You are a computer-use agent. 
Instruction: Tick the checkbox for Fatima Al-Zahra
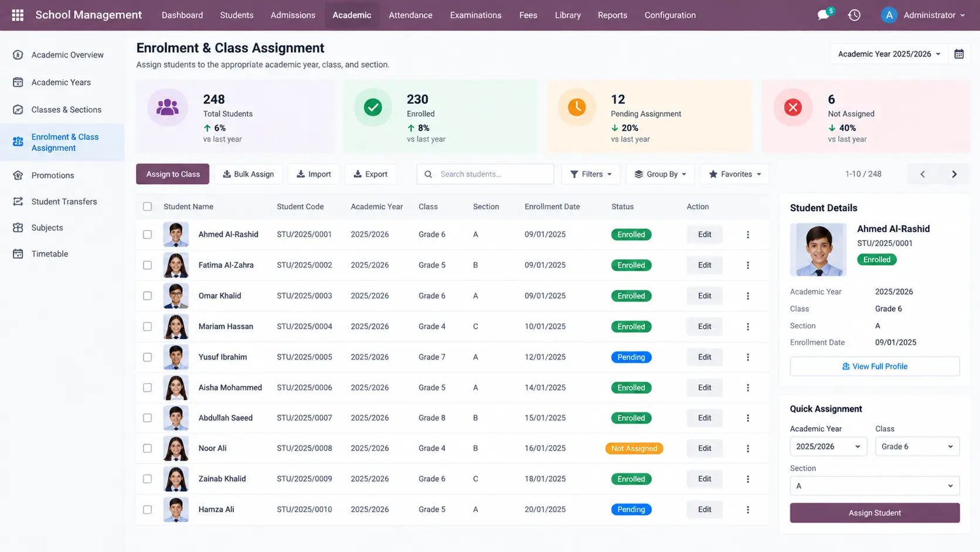click(148, 265)
